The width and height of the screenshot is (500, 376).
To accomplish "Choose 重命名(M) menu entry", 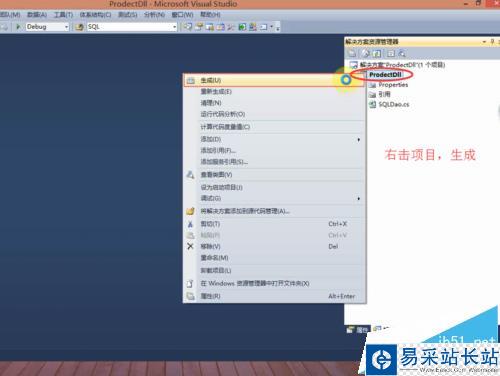I will pyautogui.click(x=274, y=258).
